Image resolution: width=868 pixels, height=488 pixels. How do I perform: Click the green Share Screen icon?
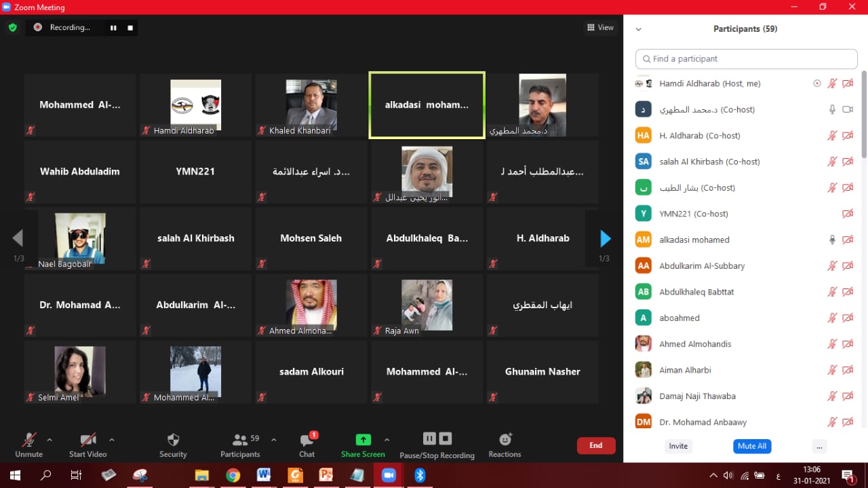pos(363,440)
